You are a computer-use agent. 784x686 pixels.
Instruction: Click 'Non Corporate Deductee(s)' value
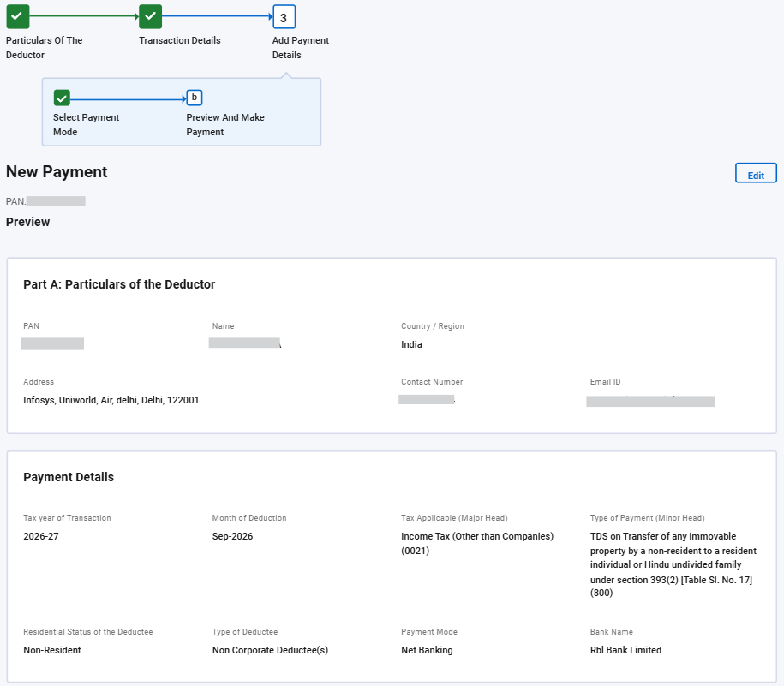270,651
